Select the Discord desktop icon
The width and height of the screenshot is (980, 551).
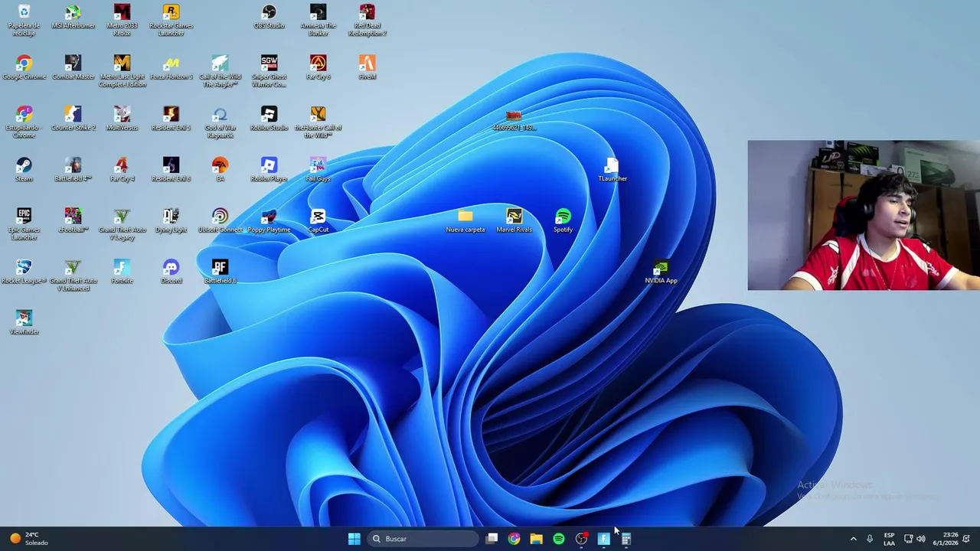point(171,272)
